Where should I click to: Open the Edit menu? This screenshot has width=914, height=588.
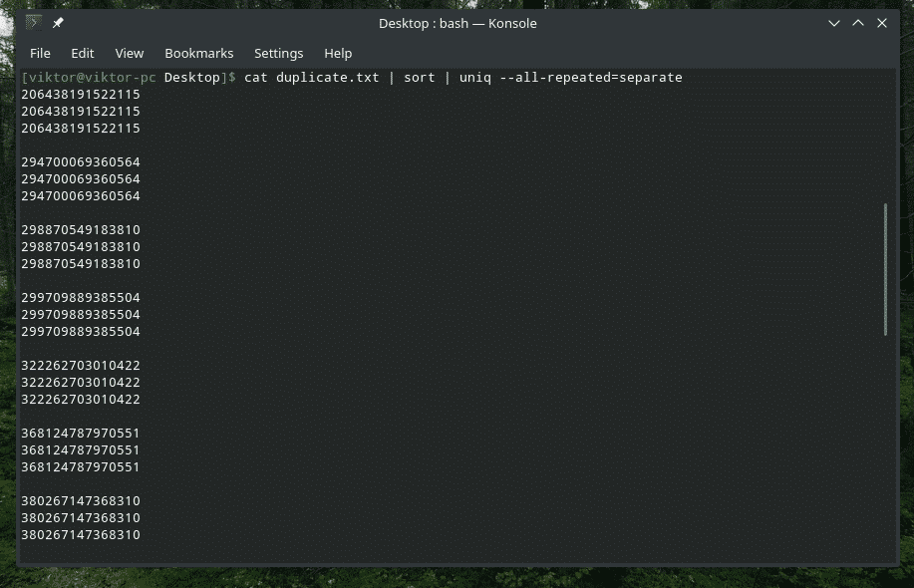click(x=82, y=53)
